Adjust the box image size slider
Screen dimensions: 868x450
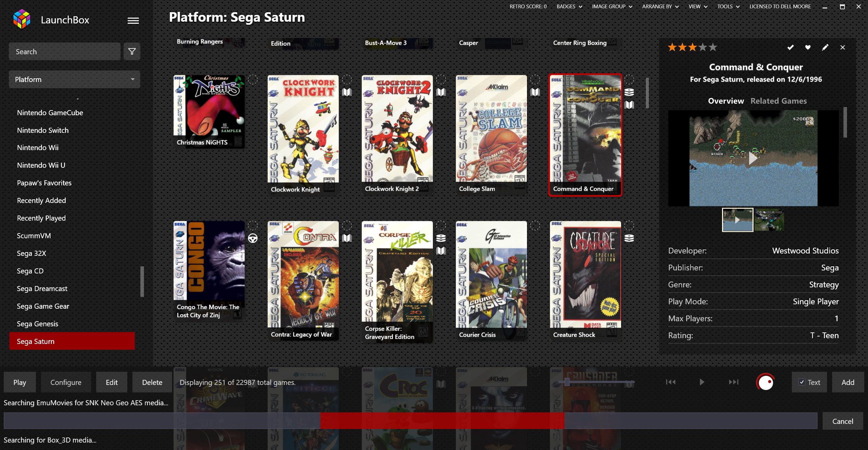[x=567, y=382]
